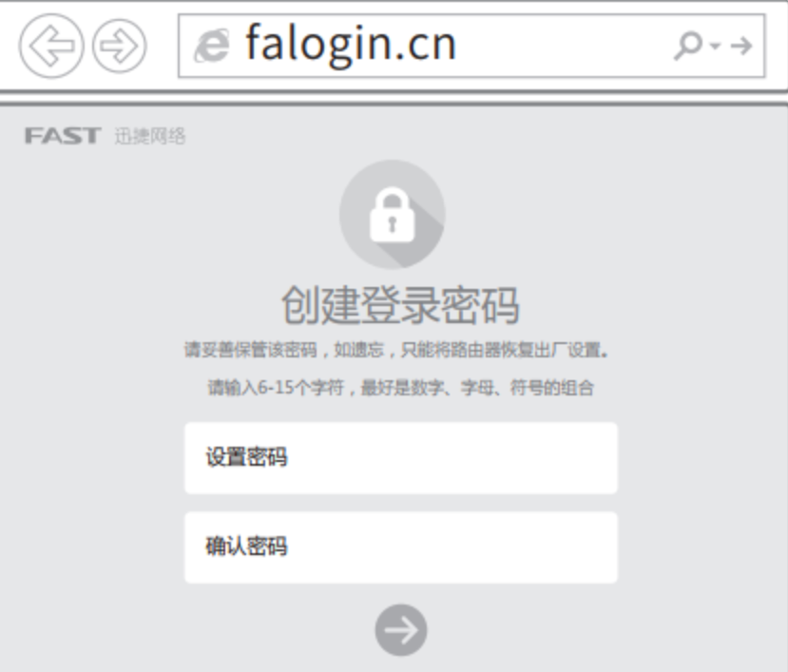Image resolution: width=788 pixels, height=672 pixels.
Task: Click empty address bar space after the URL
Action: [563, 46]
